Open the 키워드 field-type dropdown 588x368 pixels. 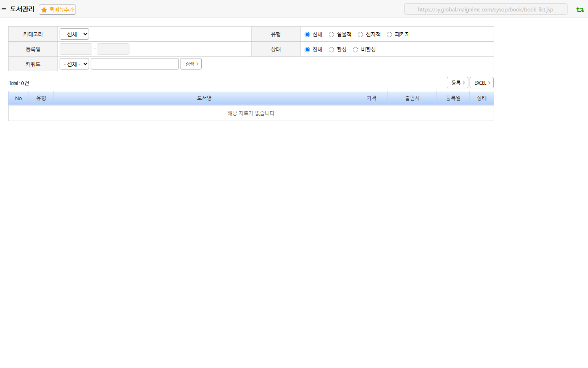[x=74, y=64]
